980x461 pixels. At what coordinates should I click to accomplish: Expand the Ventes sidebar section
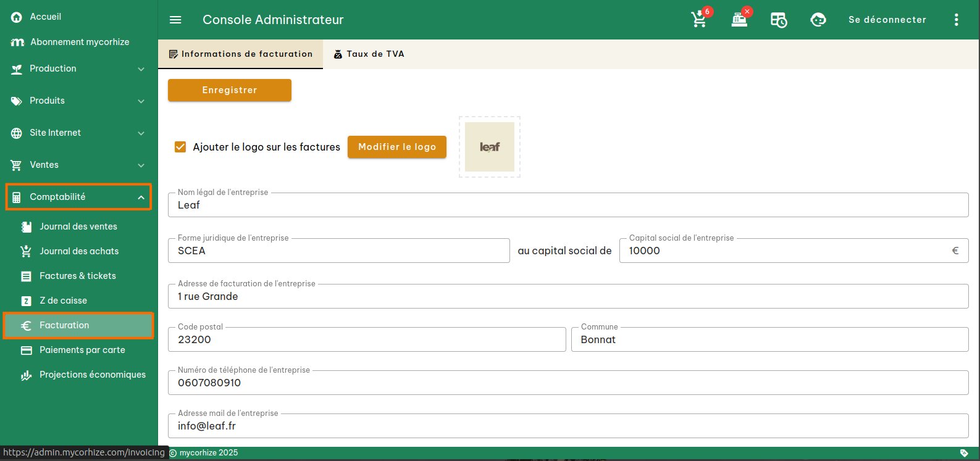pos(78,165)
